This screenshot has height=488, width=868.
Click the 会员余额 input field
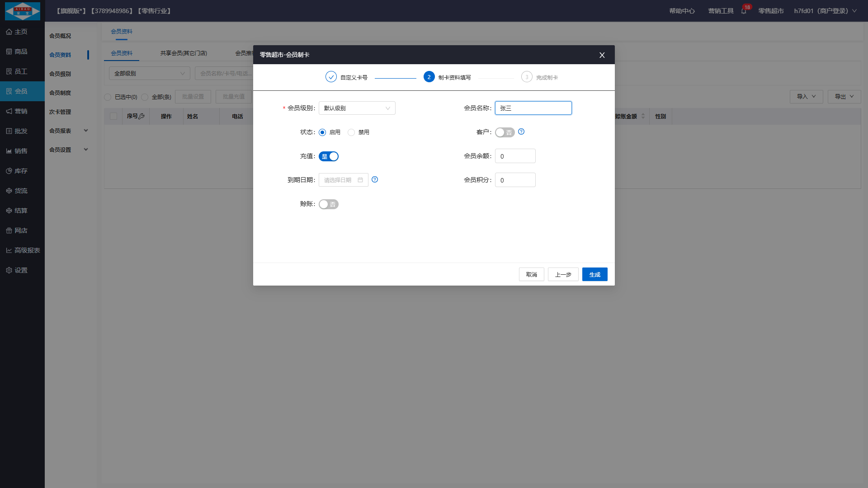click(x=515, y=156)
